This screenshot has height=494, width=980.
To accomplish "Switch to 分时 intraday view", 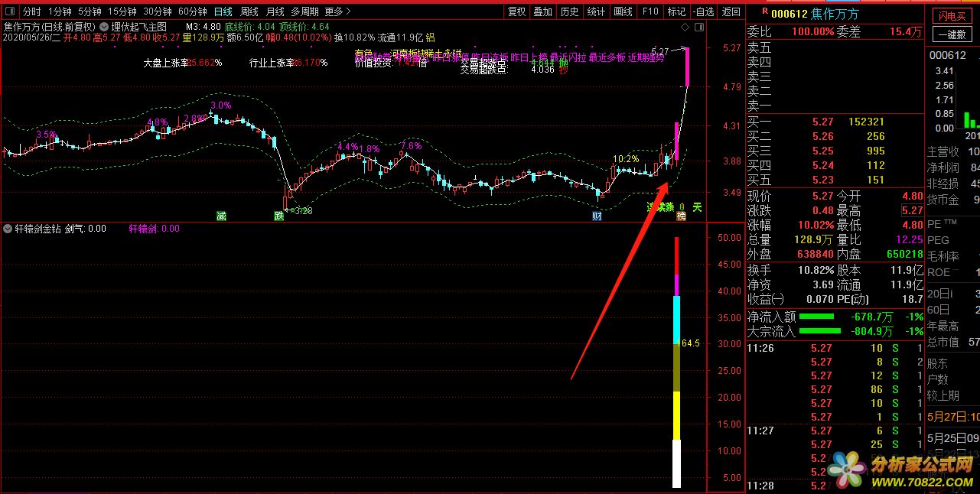I will point(31,11).
